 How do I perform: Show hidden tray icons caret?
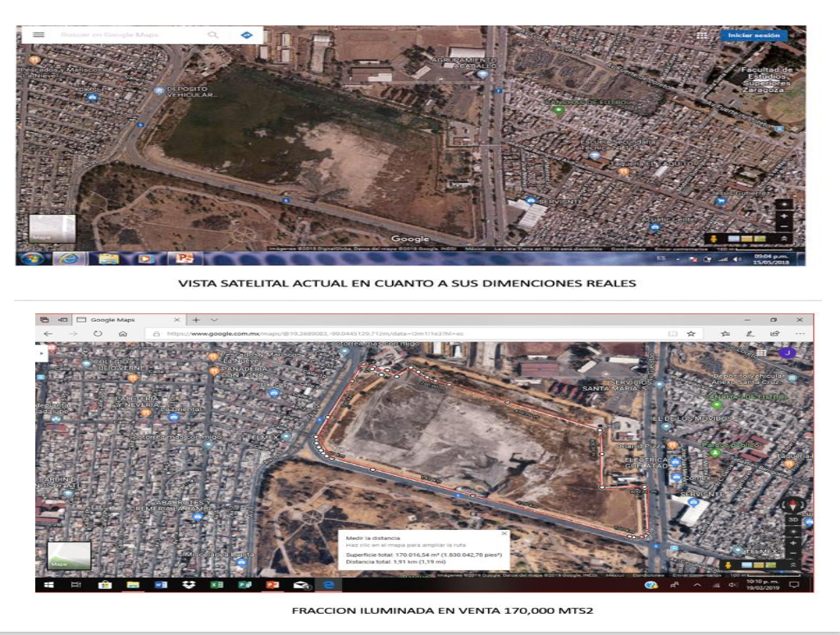[697, 585]
